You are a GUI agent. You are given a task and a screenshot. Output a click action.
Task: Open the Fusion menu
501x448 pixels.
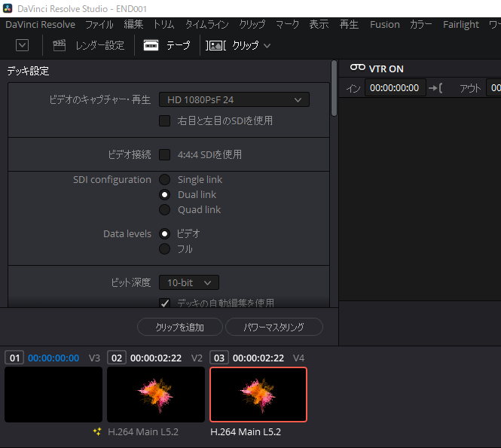(384, 24)
